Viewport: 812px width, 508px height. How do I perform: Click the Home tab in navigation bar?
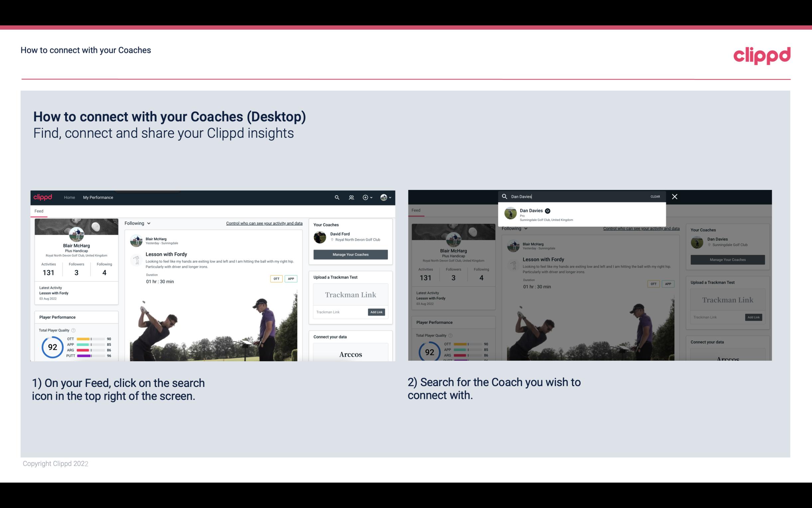pyautogui.click(x=69, y=197)
